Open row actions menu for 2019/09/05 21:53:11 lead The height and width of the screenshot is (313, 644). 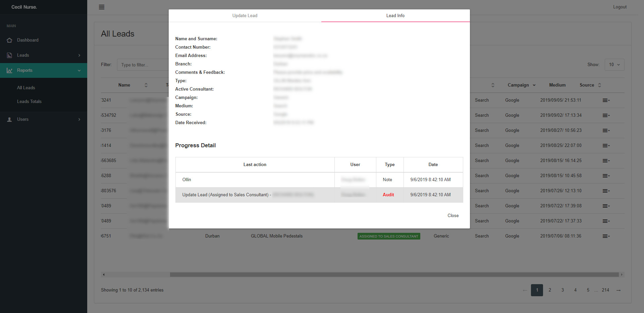coord(606,100)
